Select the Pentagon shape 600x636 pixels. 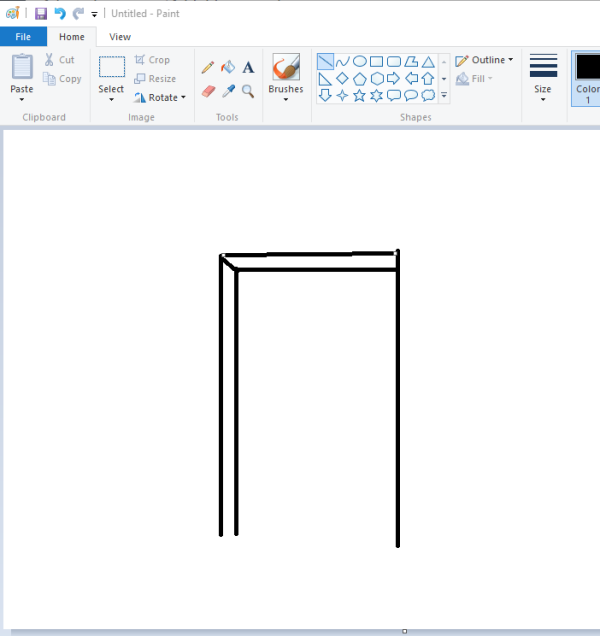[x=360, y=79]
